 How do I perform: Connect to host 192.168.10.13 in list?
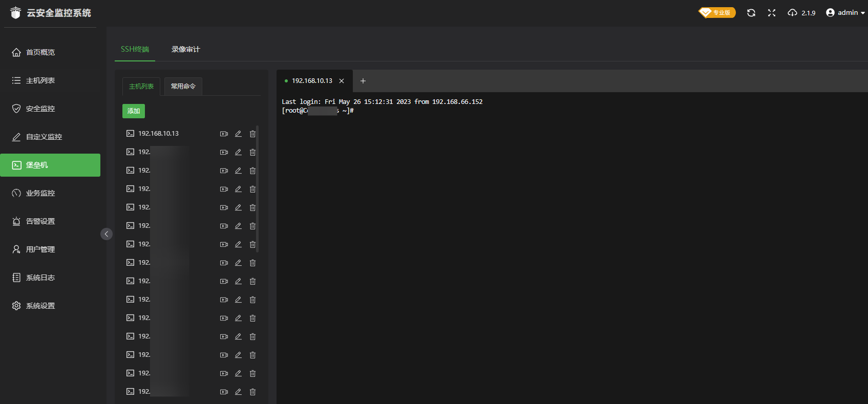pyautogui.click(x=158, y=134)
